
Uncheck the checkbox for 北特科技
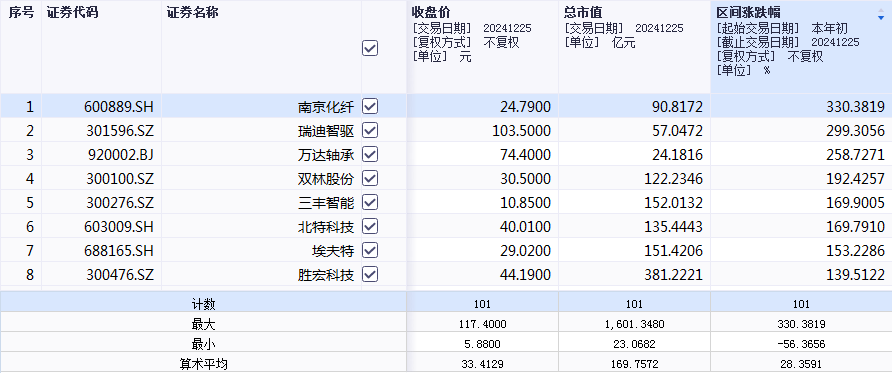click(x=370, y=226)
